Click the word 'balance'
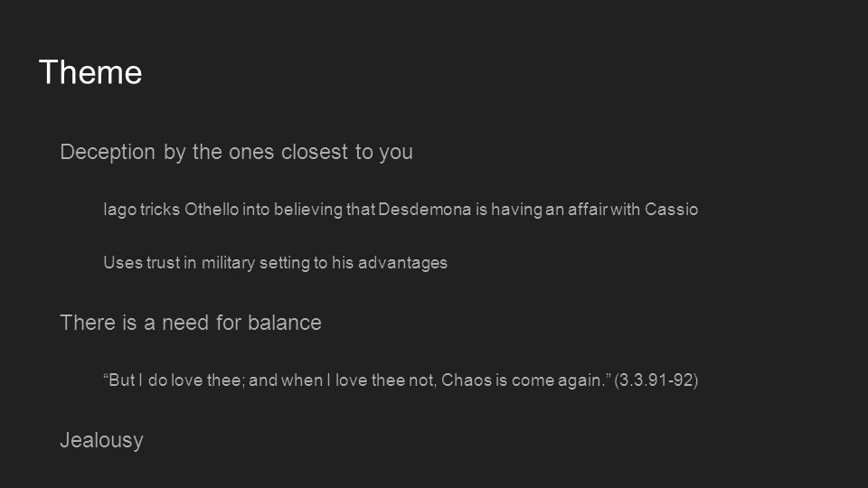 [x=285, y=323]
